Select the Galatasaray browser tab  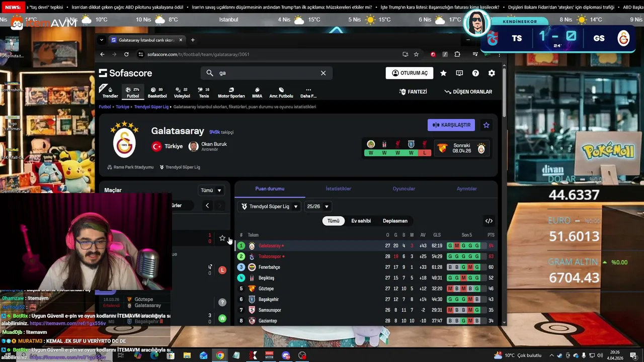click(146, 40)
